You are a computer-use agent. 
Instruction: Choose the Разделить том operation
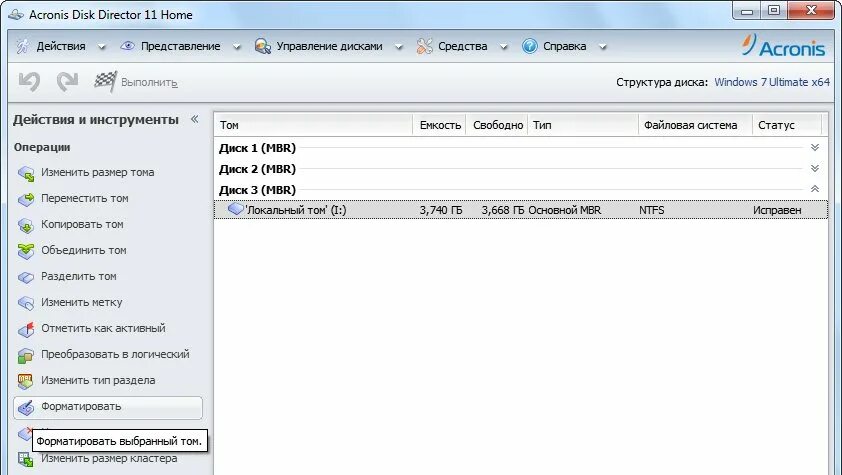[x=79, y=276]
